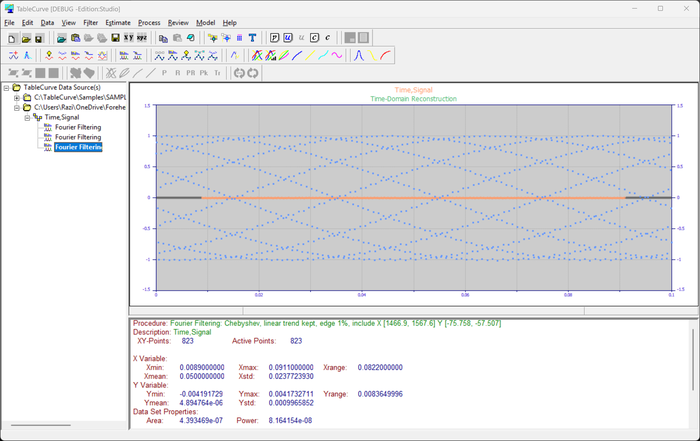Click the yellow descending sigmoid icon
700x441 pixels.
(x=372, y=56)
